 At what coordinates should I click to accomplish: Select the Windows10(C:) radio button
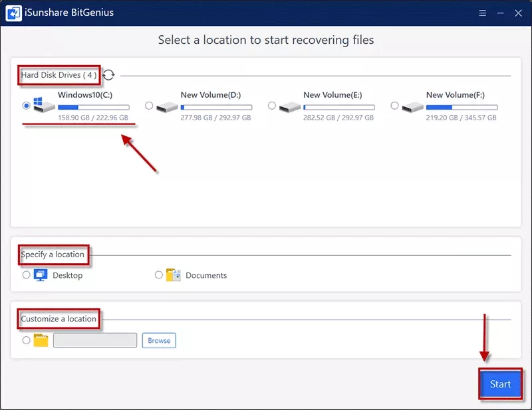(27, 106)
